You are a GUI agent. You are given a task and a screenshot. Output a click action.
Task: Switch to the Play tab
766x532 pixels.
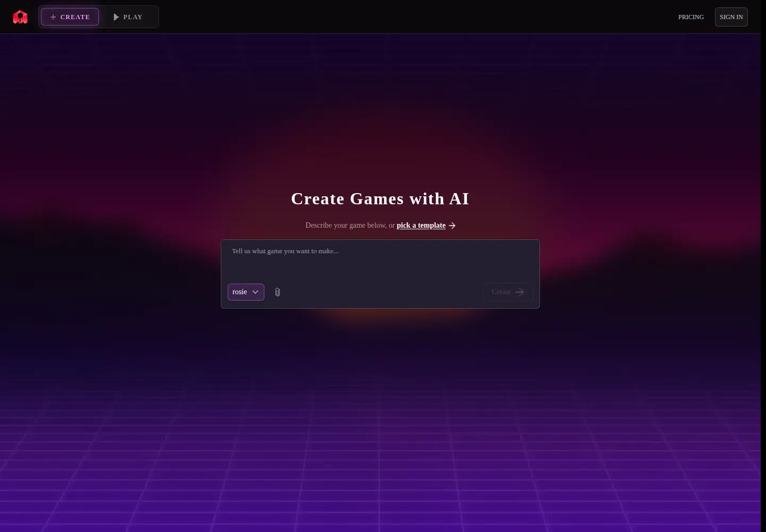pyautogui.click(x=128, y=17)
